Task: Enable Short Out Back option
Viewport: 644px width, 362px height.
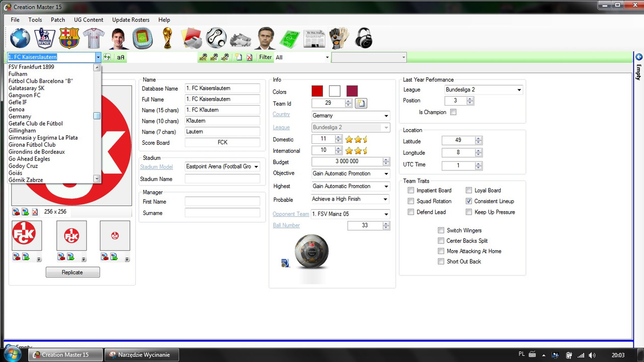Action: (441, 261)
